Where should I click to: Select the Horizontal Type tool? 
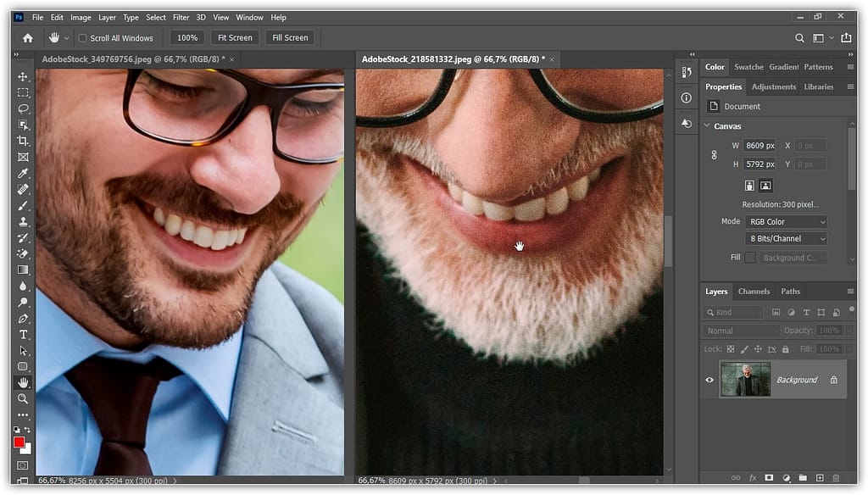click(x=23, y=335)
